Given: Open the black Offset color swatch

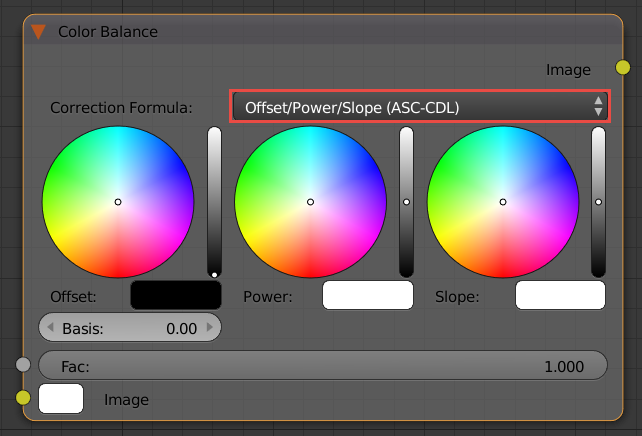Looking at the screenshot, I should pos(176,295).
